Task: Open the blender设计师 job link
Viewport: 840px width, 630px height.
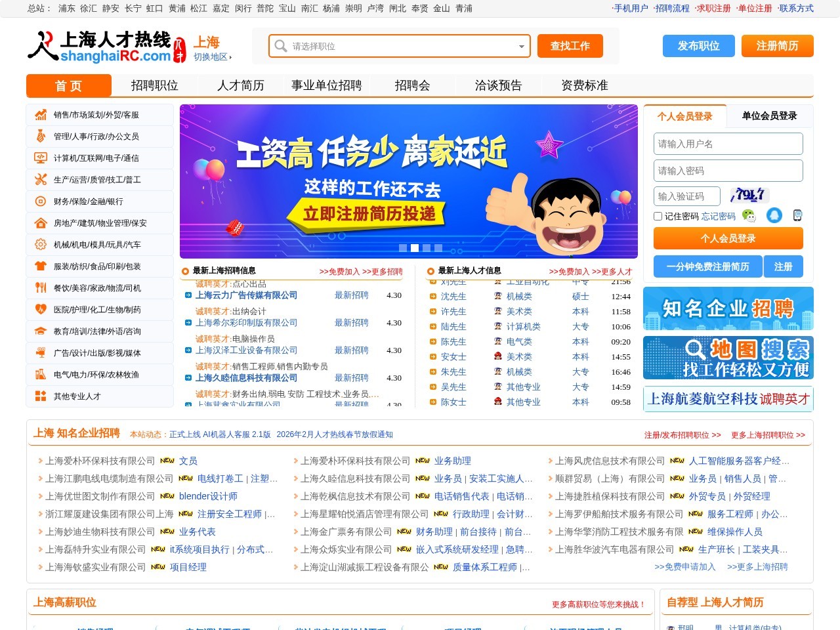Action: 208,497
